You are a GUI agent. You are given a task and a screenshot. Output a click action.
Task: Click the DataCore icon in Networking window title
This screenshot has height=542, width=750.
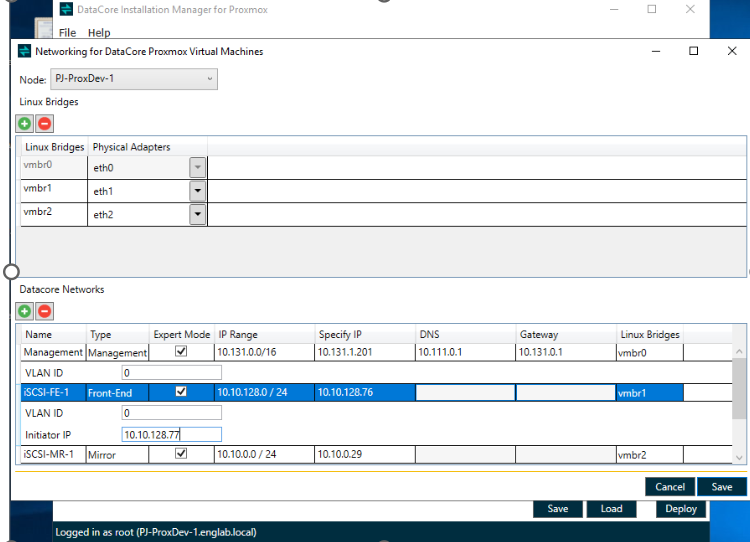[x=24, y=51]
